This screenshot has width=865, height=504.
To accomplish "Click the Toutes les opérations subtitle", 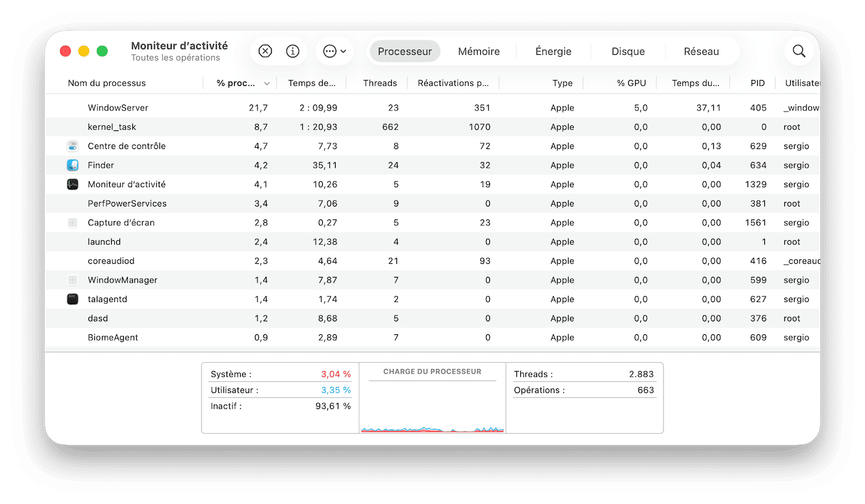I will coord(176,58).
